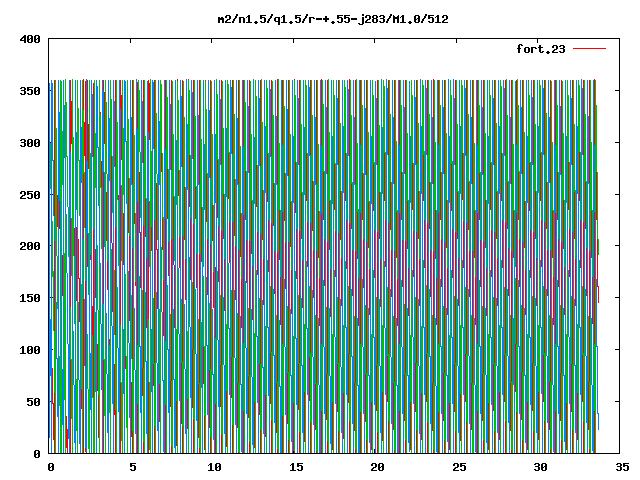Click the x-axis label 5
Viewport: 640px width, 480px height.
pos(133,467)
